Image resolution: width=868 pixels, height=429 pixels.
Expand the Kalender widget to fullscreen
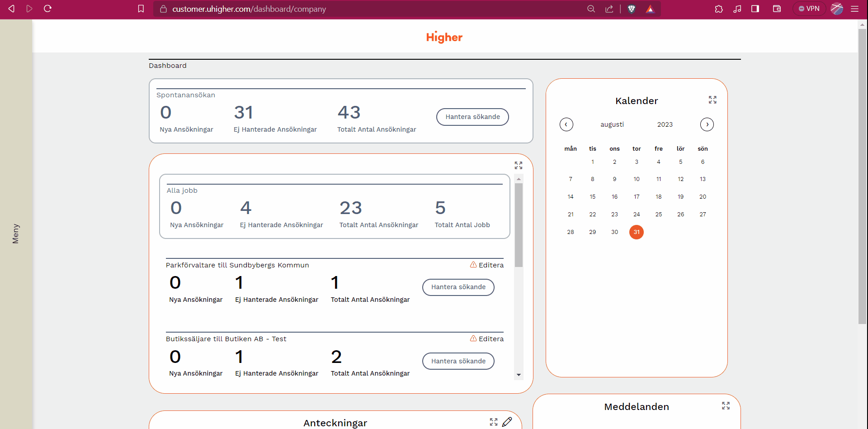(712, 100)
